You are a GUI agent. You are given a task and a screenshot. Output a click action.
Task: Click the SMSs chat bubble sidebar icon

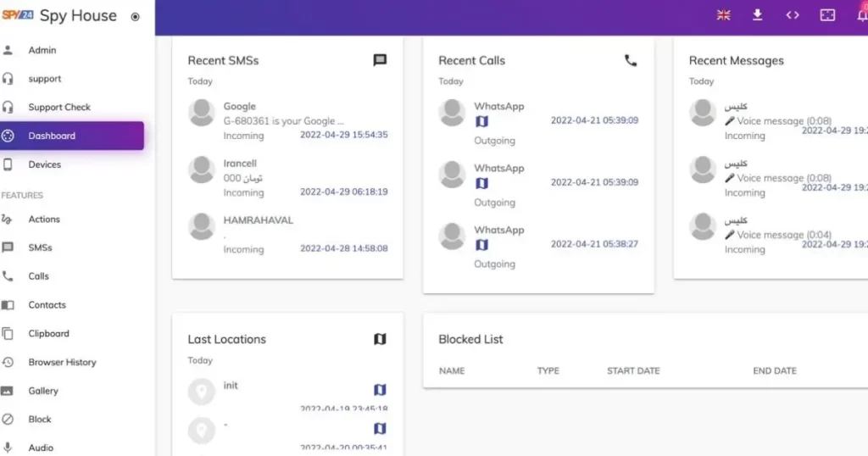click(x=8, y=247)
